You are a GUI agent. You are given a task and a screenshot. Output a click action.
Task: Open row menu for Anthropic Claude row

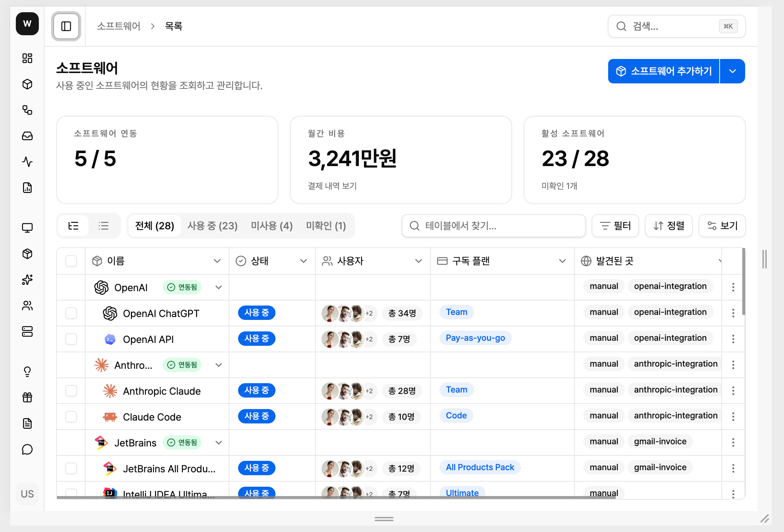click(x=733, y=391)
